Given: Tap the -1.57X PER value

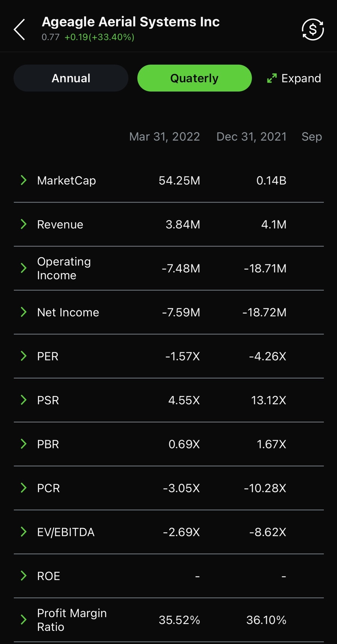Looking at the screenshot, I should [x=183, y=356].
